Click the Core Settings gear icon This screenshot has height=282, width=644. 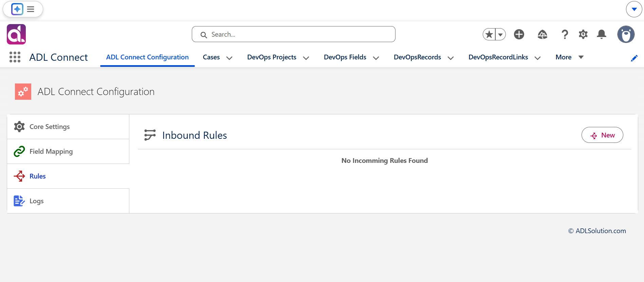coord(19,127)
